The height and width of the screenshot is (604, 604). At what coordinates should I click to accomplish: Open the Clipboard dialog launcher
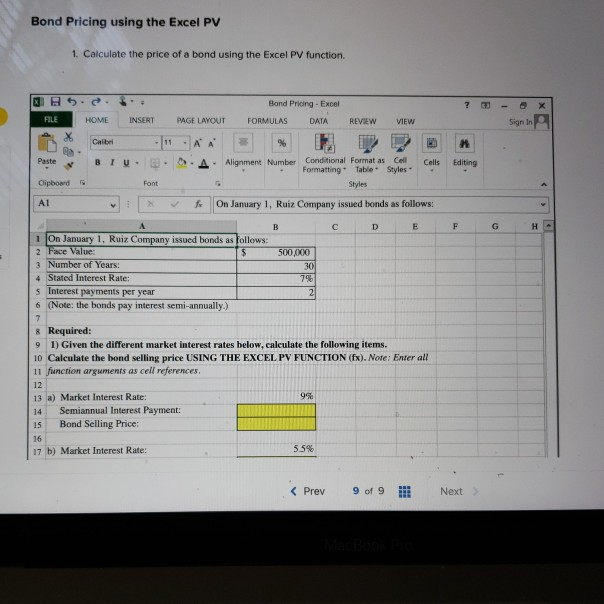(82, 183)
